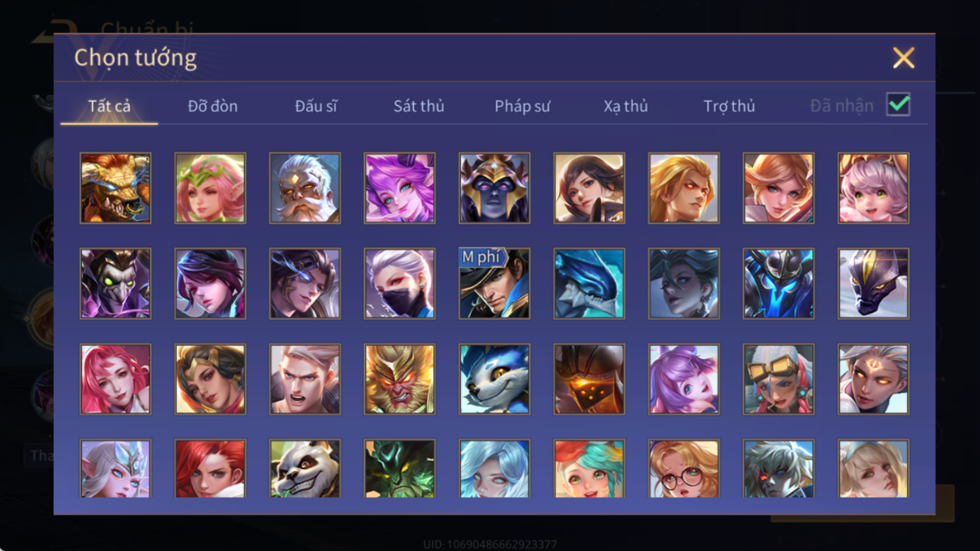Screen dimensions: 980x551
Task: Choose the blue raccoon hero portrait
Action: coord(494,379)
